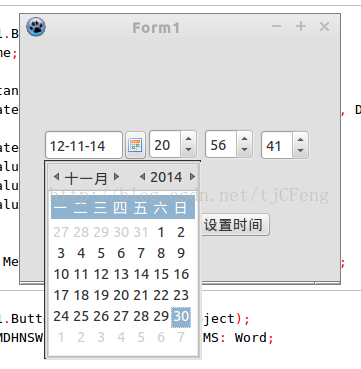Image resolution: width=361 pixels, height=369 pixels.
Task: Select day 5 in second week row
Action: click(x=101, y=253)
